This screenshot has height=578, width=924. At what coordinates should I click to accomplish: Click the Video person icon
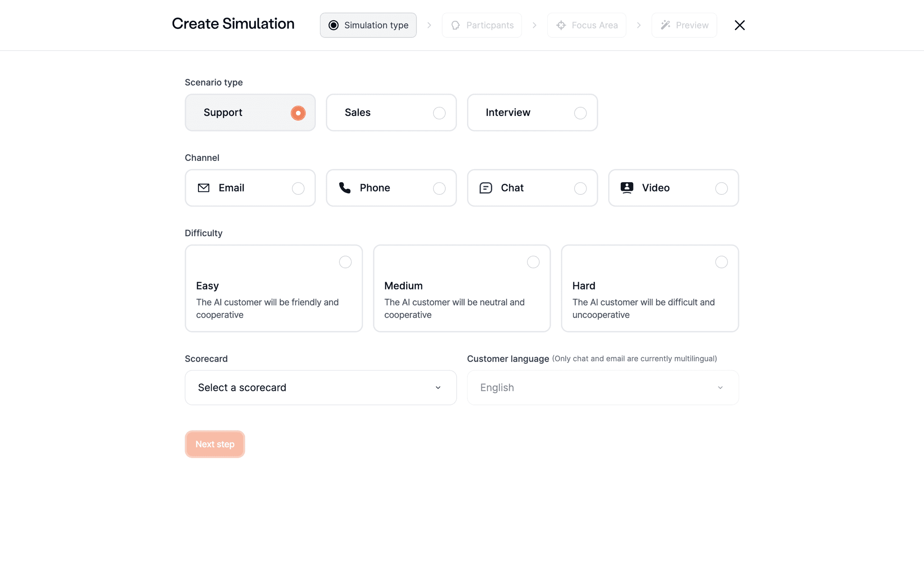pos(627,188)
